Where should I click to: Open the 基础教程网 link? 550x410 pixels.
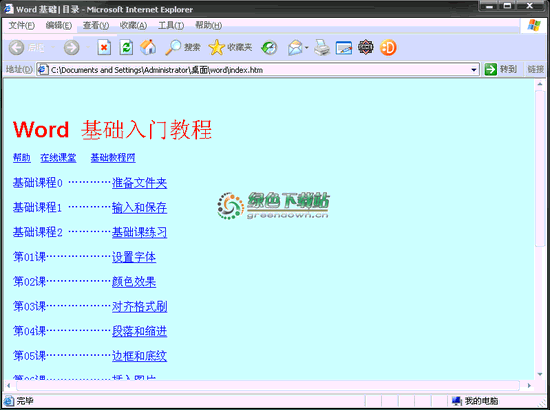pyautogui.click(x=113, y=157)
